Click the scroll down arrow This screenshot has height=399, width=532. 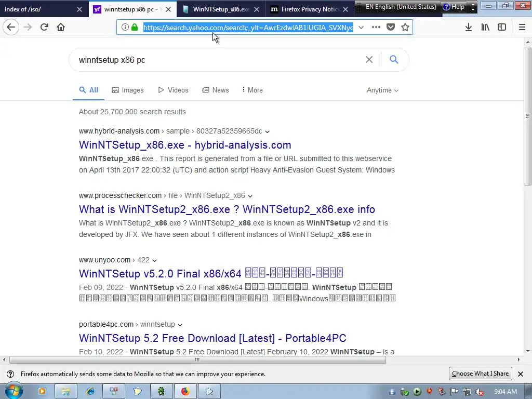pyautogui.click(x=527, y=352)
